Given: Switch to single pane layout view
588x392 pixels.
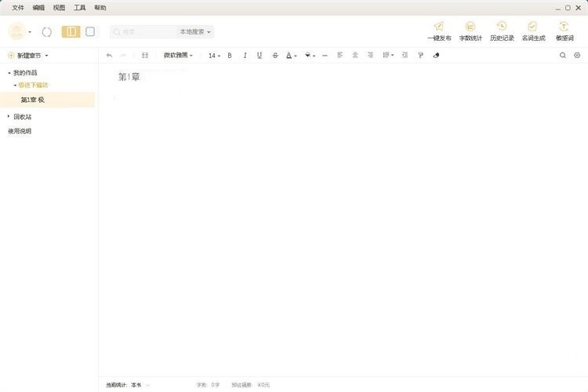Looking at the screenshot, I should (x=90, y=32).
